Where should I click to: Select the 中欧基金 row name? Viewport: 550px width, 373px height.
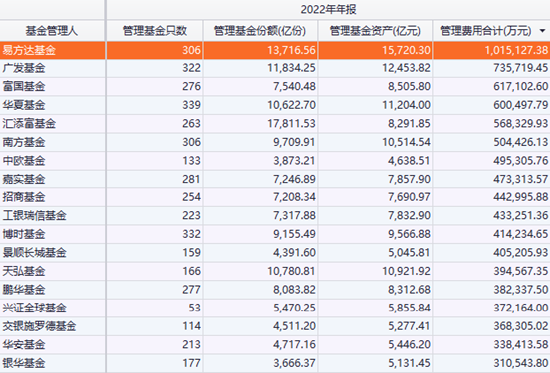point(24,161)
